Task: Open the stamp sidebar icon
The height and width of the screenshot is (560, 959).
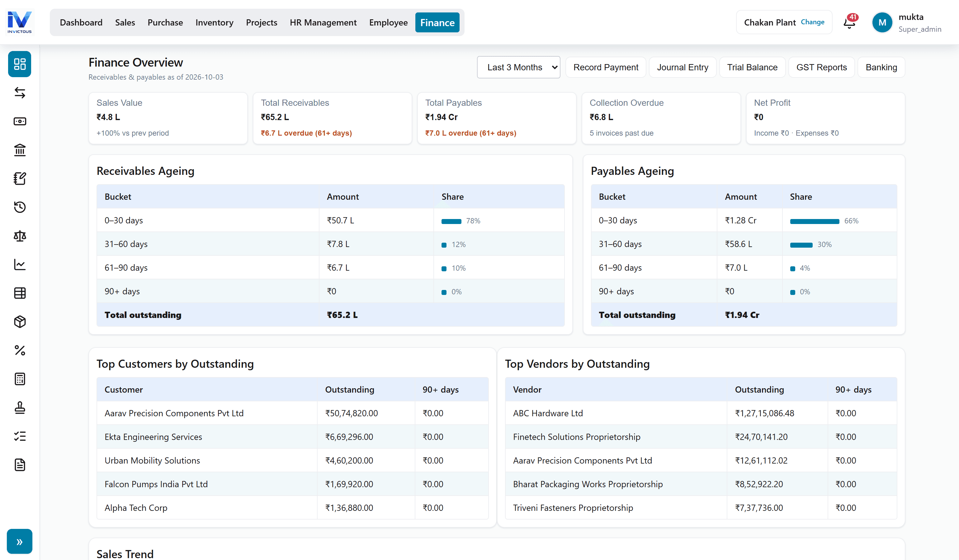Action: click(19, 408)
